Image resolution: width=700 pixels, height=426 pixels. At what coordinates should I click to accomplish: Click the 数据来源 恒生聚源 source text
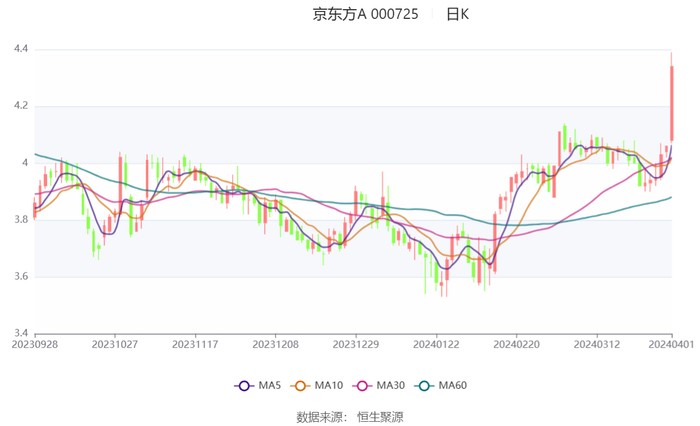[x=350, y=416]
